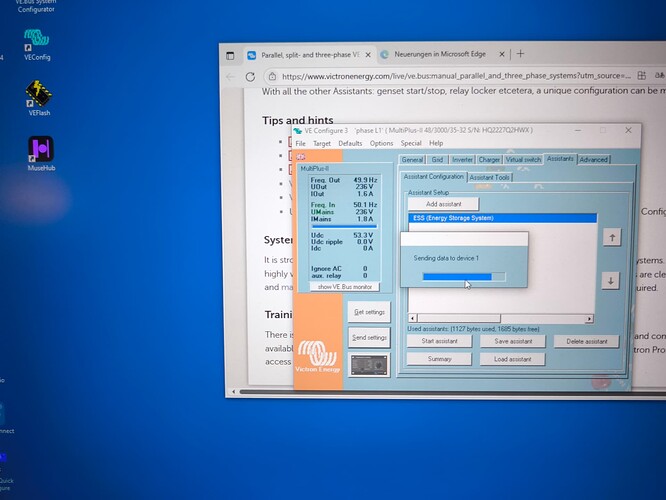Click the sending data progress bar

click(x=464, y=277)
